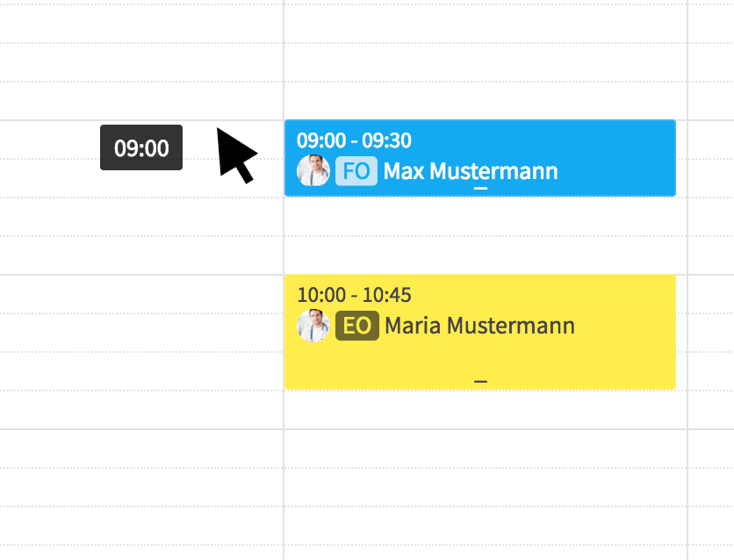Image resolution: width=734 pixels, height=560 pixels.
Task: Click the doctor avatar in Maria Mustermann's appointment
Action: 313,325
